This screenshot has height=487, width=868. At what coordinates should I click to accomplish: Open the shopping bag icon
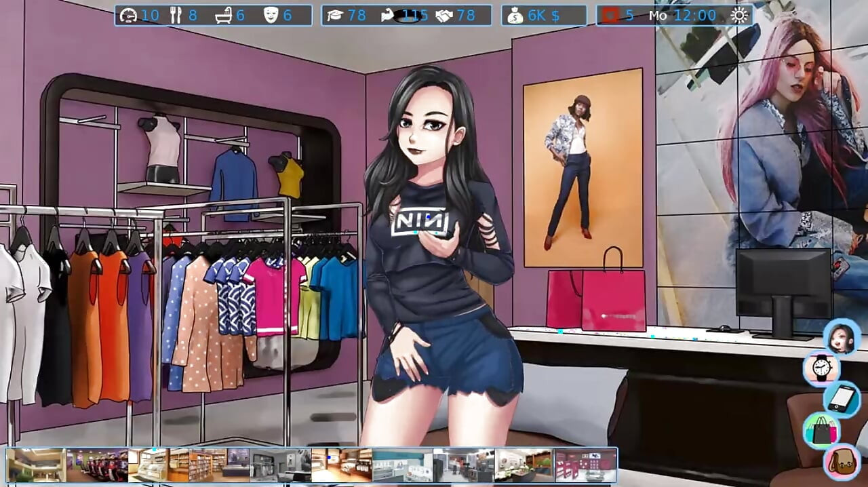click(821, 430)
